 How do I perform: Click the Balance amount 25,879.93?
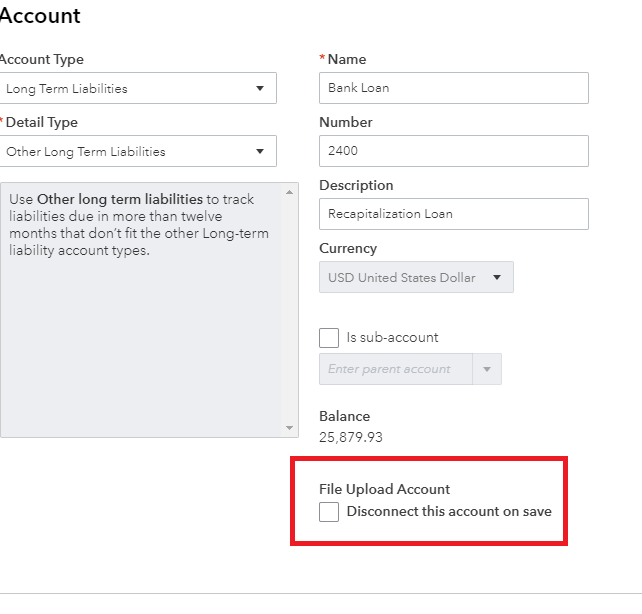coord(351,437)
